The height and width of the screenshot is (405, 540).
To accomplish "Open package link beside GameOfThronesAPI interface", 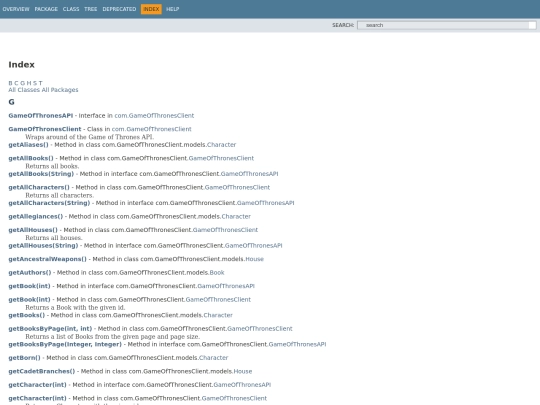I will 154,116.
